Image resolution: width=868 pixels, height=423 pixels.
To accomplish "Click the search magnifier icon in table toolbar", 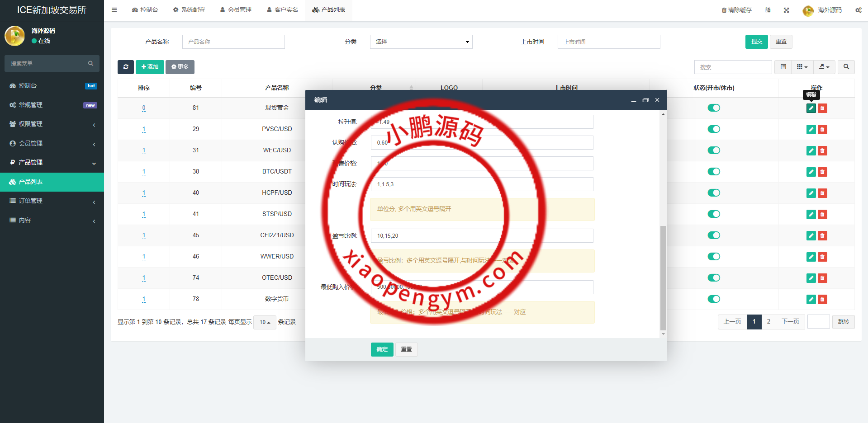I will [x=846, y=67].
